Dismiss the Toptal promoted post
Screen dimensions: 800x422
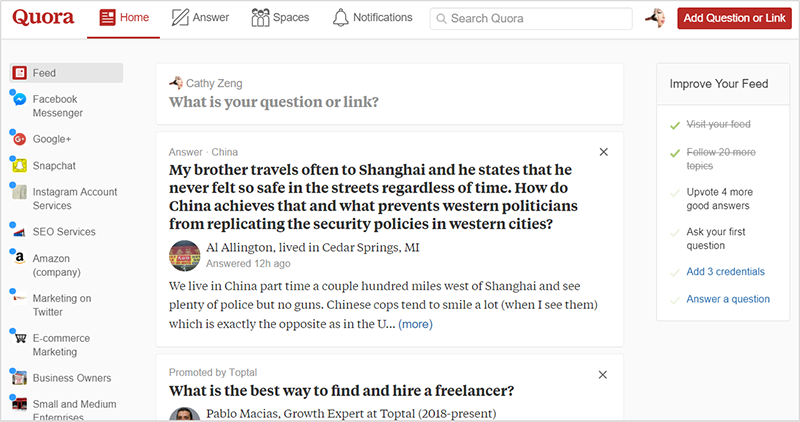[x=603, y=375]
